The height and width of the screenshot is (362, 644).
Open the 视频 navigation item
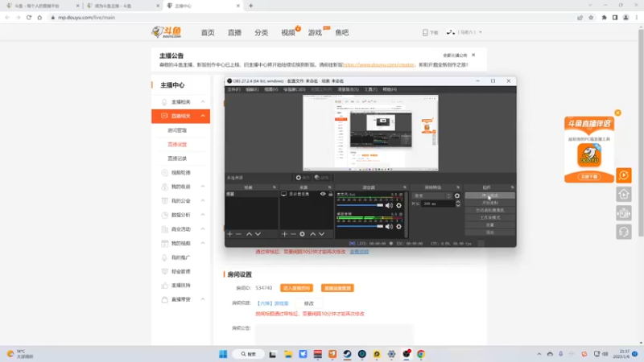(288, 32)
